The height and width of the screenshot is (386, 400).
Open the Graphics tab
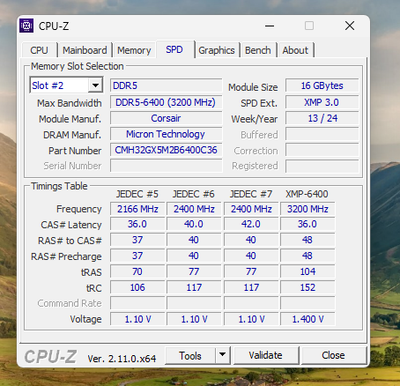(x=217, y=50)
